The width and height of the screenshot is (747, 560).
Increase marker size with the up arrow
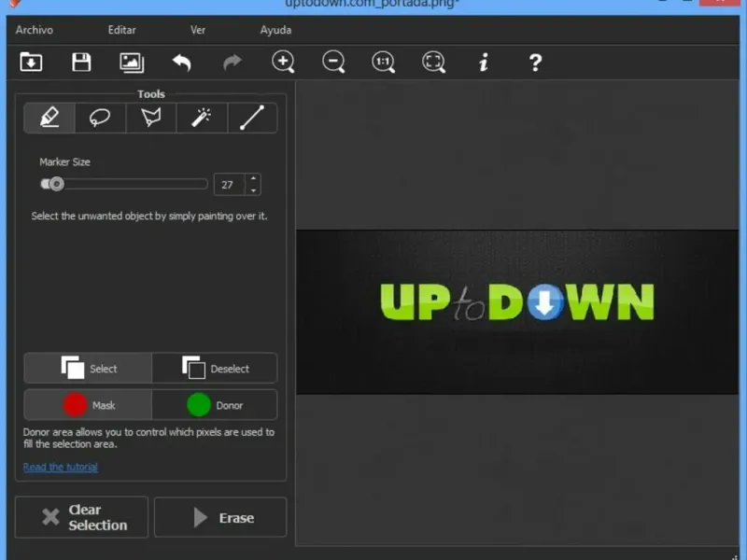[253, 178]
